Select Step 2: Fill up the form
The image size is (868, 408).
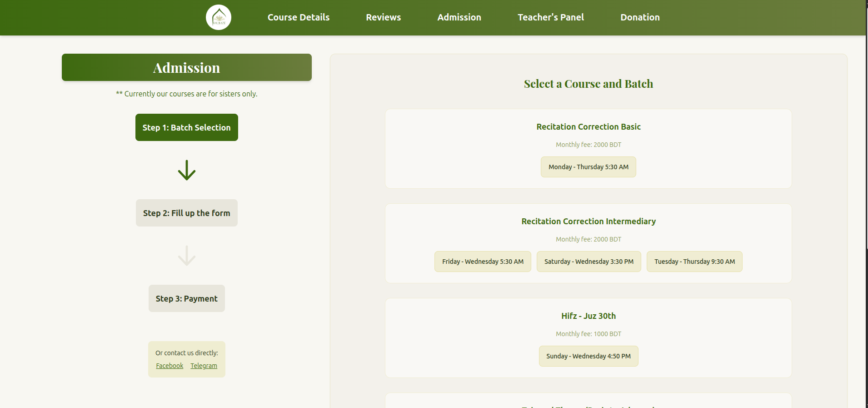(x=187, y=213)
